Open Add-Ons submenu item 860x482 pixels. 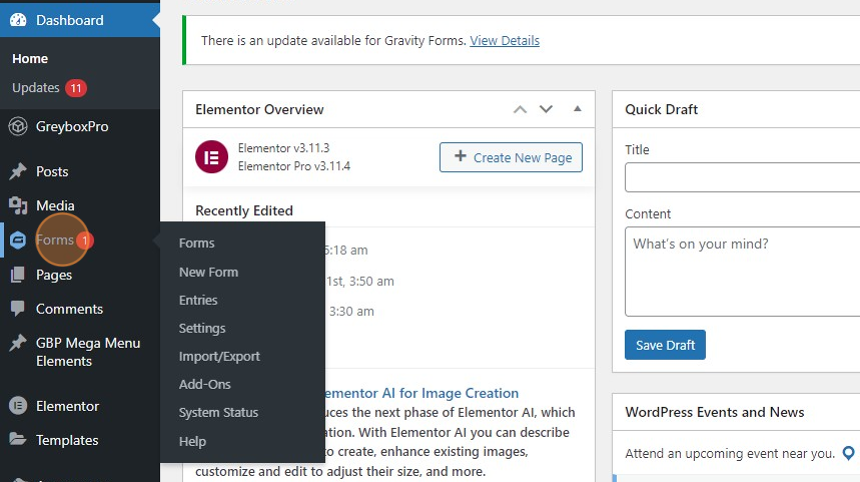tap(205, 384)
